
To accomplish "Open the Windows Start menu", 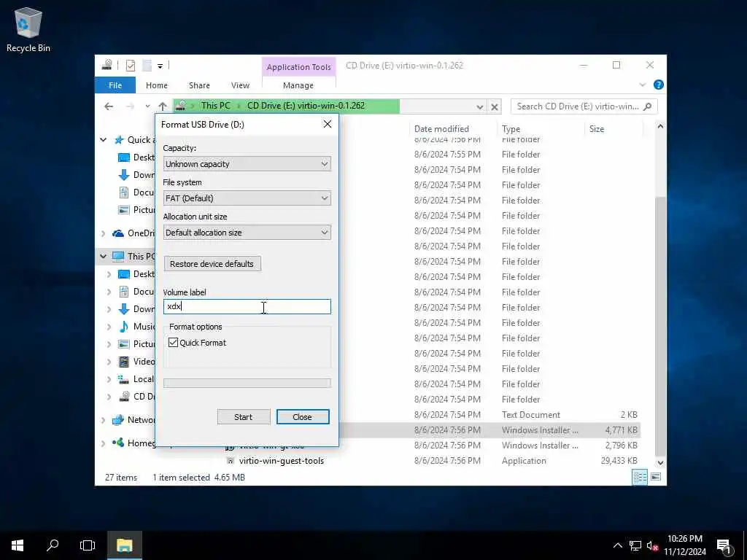I will point(18,545).
